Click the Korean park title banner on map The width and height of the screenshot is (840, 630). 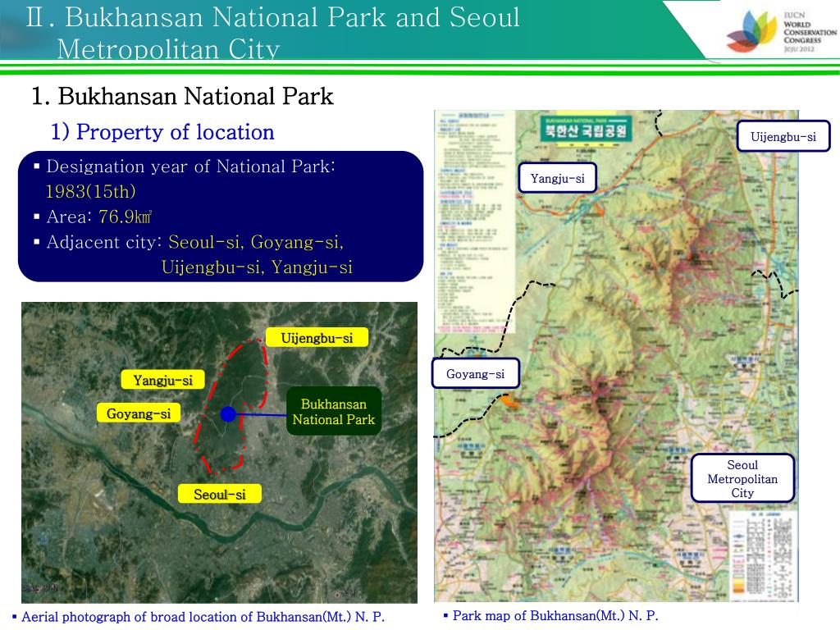pyautogui.click(x=586, y=129)
